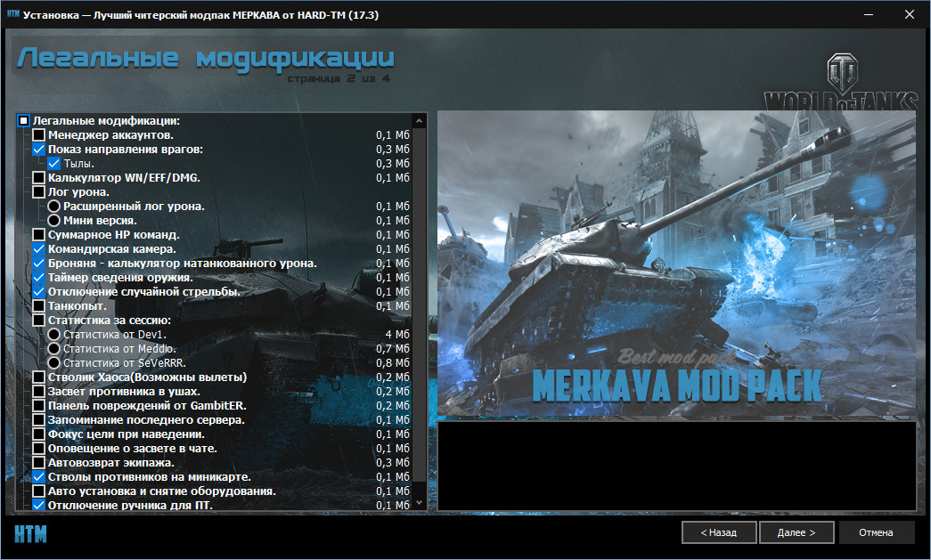Image resolution: width=931 pixels, height=560 pixels.
Task: Click the HTM logo at bottom left
Action: (30, 533)
